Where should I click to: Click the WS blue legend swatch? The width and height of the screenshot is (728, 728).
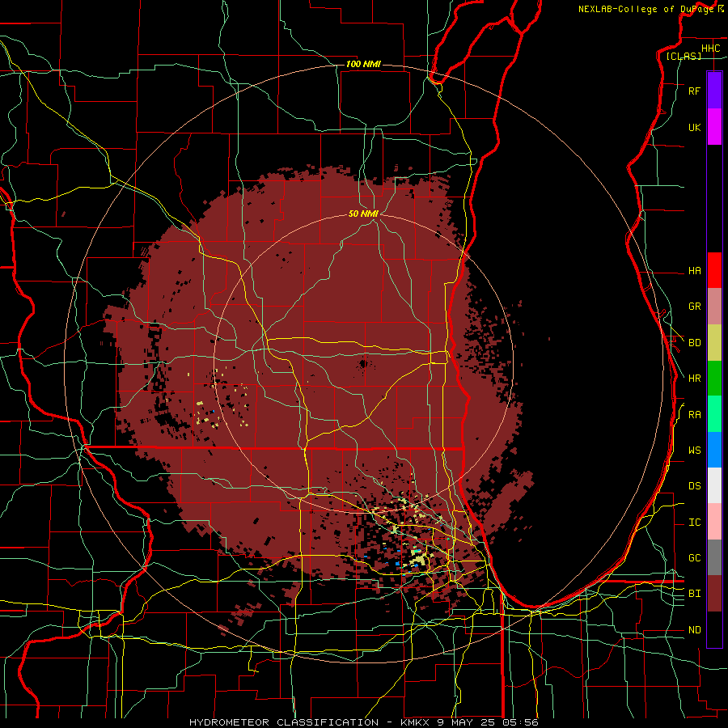point(714,450)
